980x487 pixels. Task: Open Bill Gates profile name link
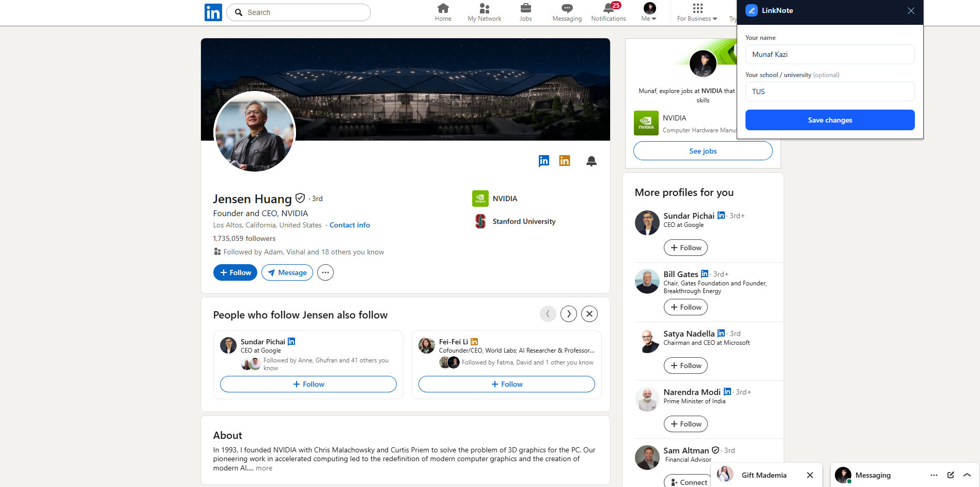click(x=681, y=274)
